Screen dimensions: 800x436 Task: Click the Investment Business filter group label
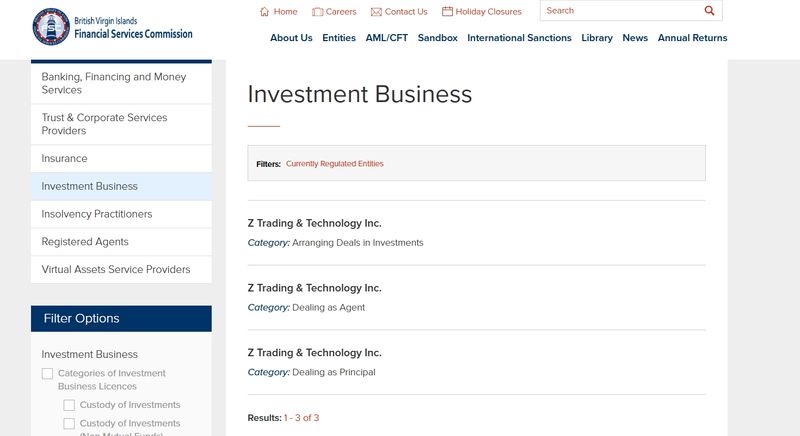point(89,354)
